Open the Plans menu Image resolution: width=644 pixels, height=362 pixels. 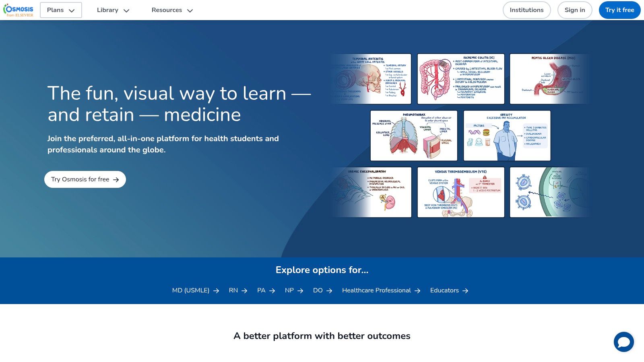pyautogui.click(x=61, y=10)
